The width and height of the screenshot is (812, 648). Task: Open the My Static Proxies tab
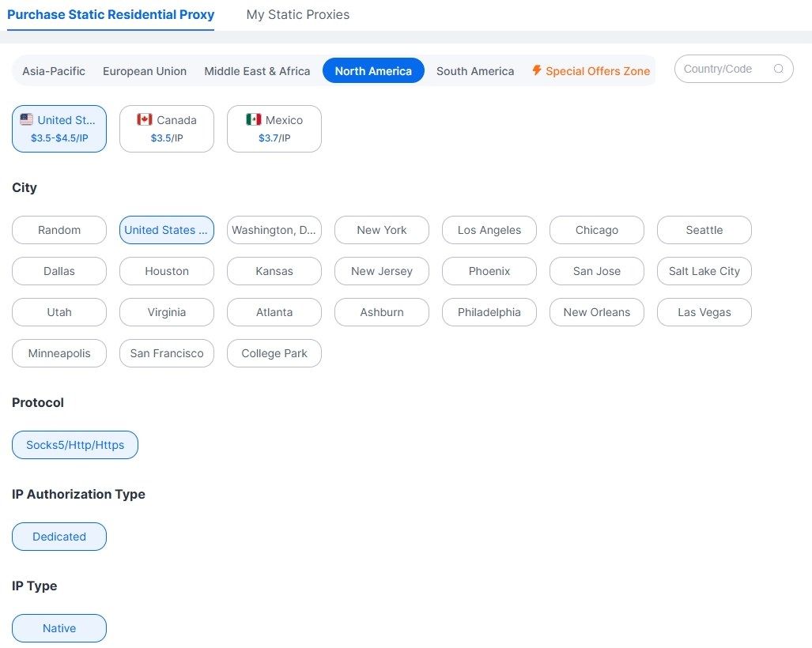click(298, 14)
